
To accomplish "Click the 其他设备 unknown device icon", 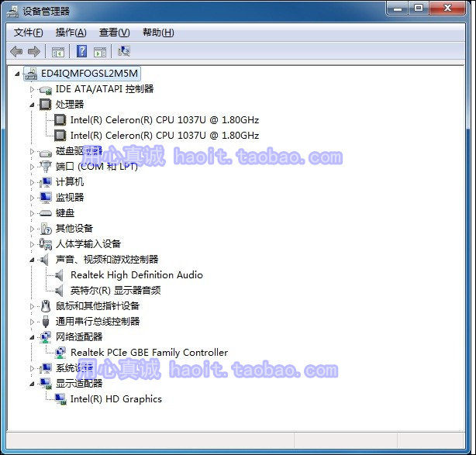I will 46,229.
